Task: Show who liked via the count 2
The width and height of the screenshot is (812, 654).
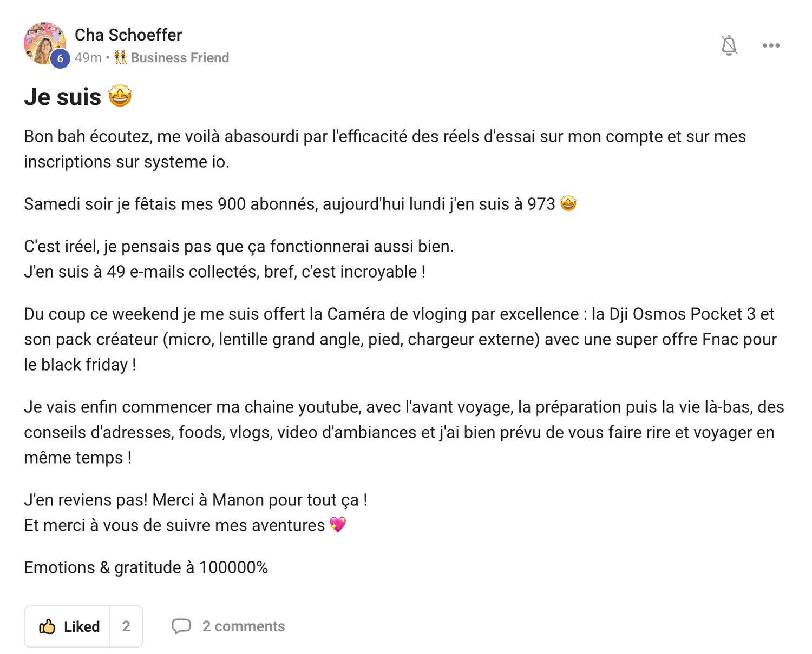Action: click(126, 626)
